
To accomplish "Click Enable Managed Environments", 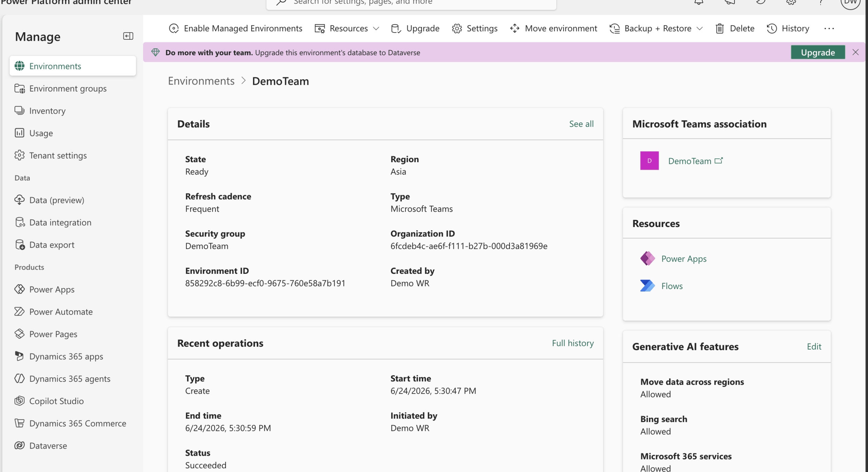I will click(x=235, y=29).
